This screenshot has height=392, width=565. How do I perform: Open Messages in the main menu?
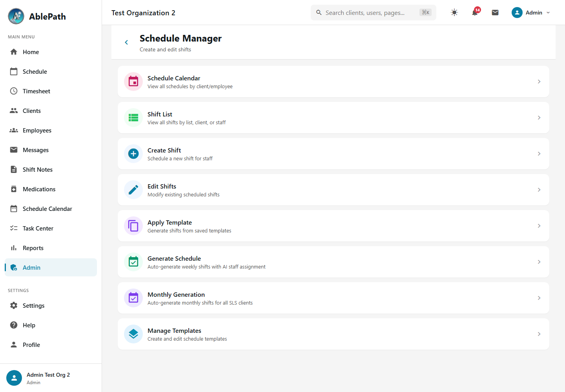coord(51,150)
